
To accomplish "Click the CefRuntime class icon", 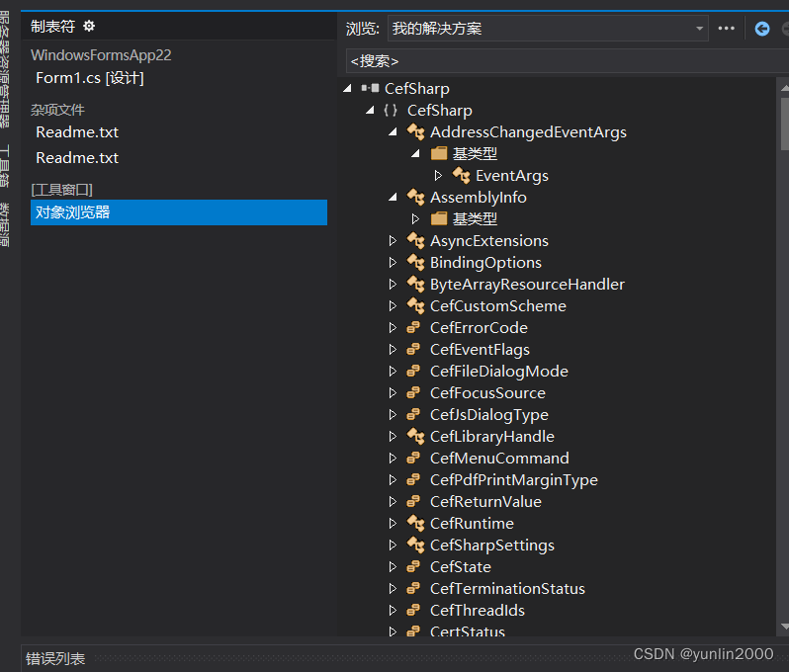I will pos(415,523).
